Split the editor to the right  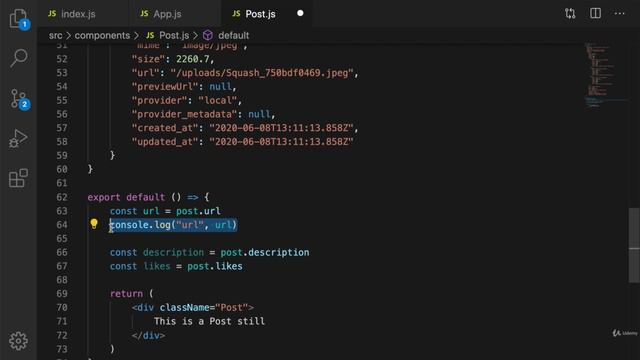pyautogui.click(x=596, y=13)
